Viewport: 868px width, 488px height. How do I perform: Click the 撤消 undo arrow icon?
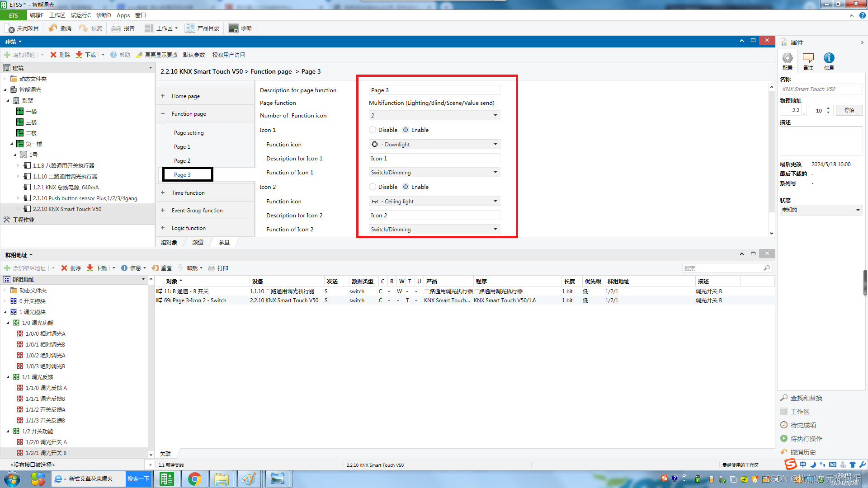(53, 28)
